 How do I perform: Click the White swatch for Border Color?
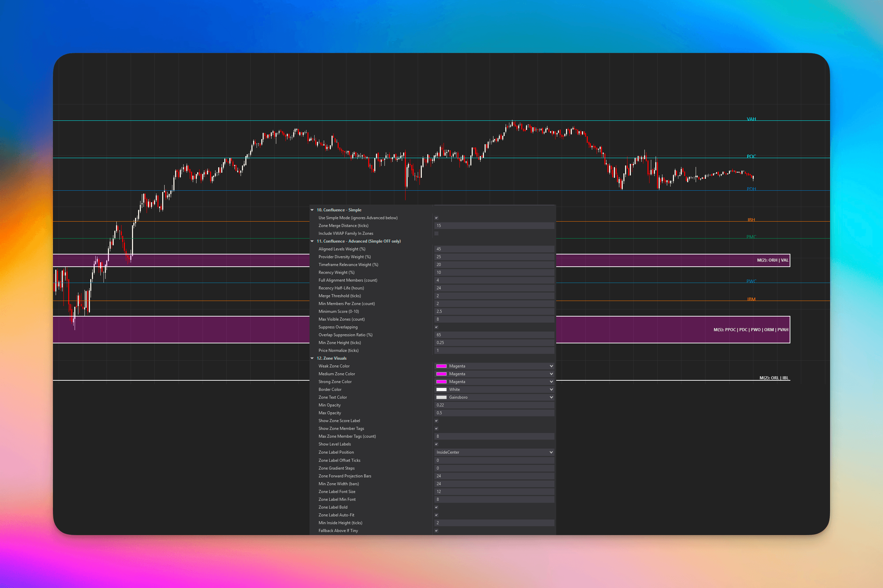(x=442, y=389)
